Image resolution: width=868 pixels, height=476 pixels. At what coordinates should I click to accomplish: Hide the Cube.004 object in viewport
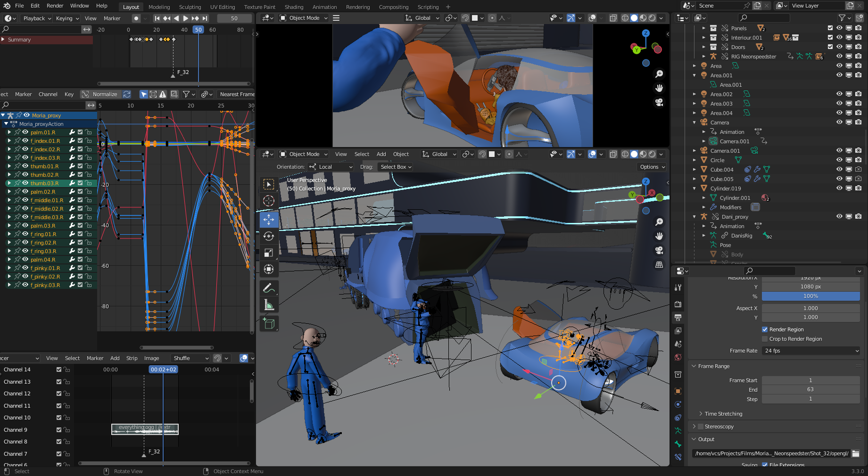pos(839,170)
